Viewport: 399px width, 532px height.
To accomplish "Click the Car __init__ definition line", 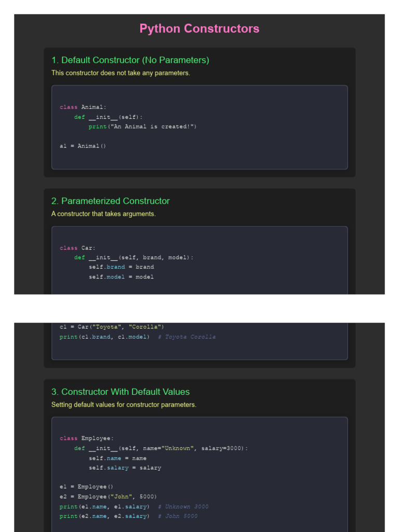I will click(134, 258).
